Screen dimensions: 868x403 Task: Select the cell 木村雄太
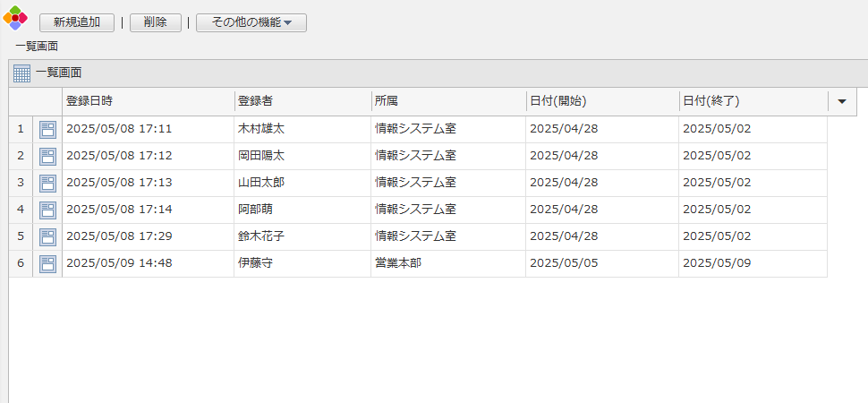[261, 129]
